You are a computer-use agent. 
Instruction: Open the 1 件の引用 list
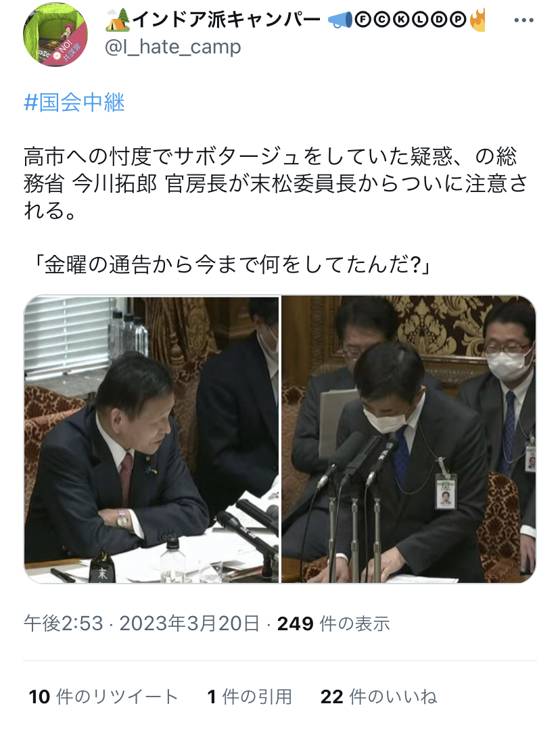coord(250,697)
